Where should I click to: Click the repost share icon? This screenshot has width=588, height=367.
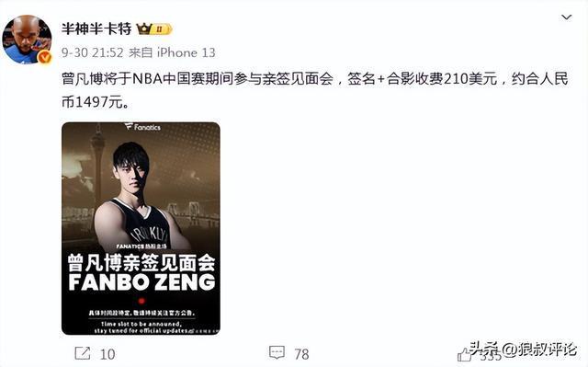(x=83, y=353)
